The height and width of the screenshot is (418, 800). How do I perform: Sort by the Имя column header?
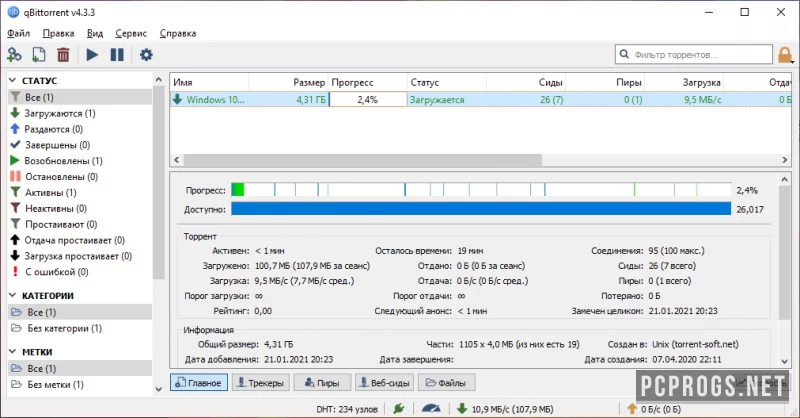pyautogui.click(x=210, y=82)
